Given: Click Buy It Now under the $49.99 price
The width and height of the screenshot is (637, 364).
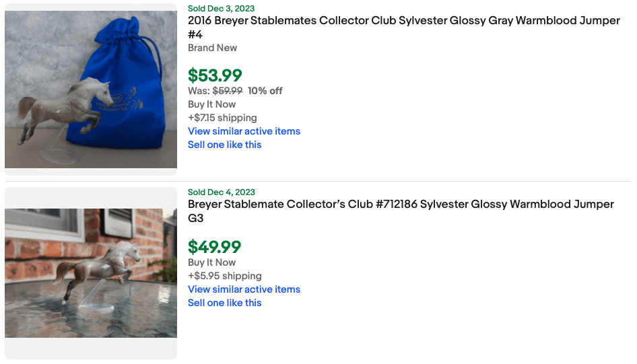Looking at the screenshot, I should (x=211, y=262).
